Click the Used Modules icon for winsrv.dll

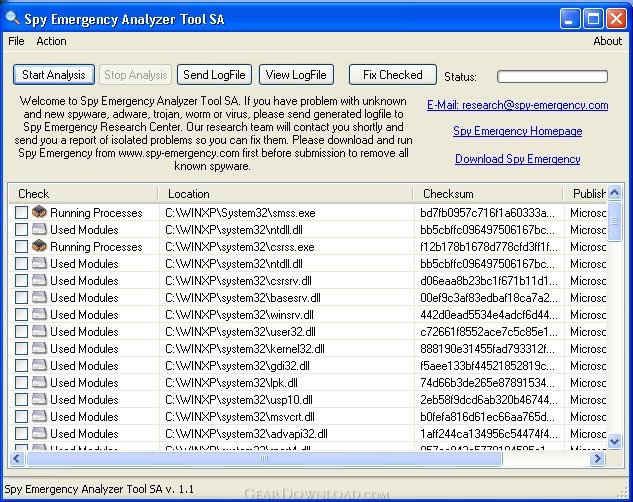coord(39,314)
